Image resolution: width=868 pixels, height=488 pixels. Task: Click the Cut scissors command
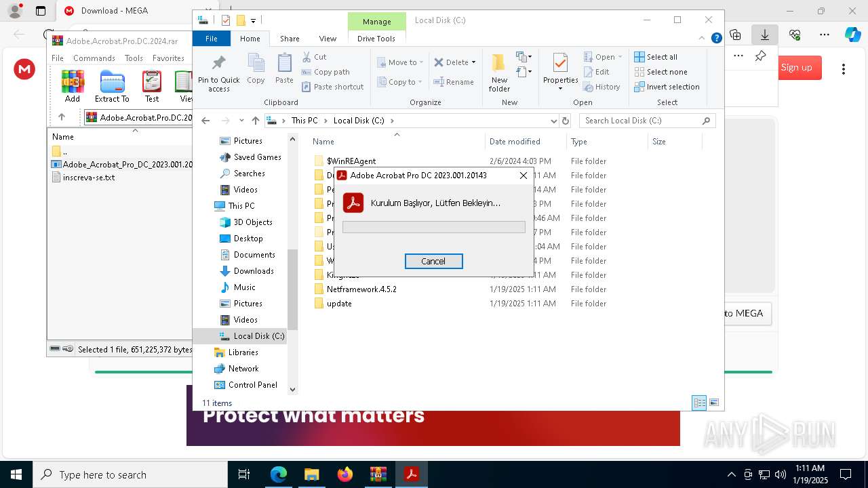coord(314,57)
